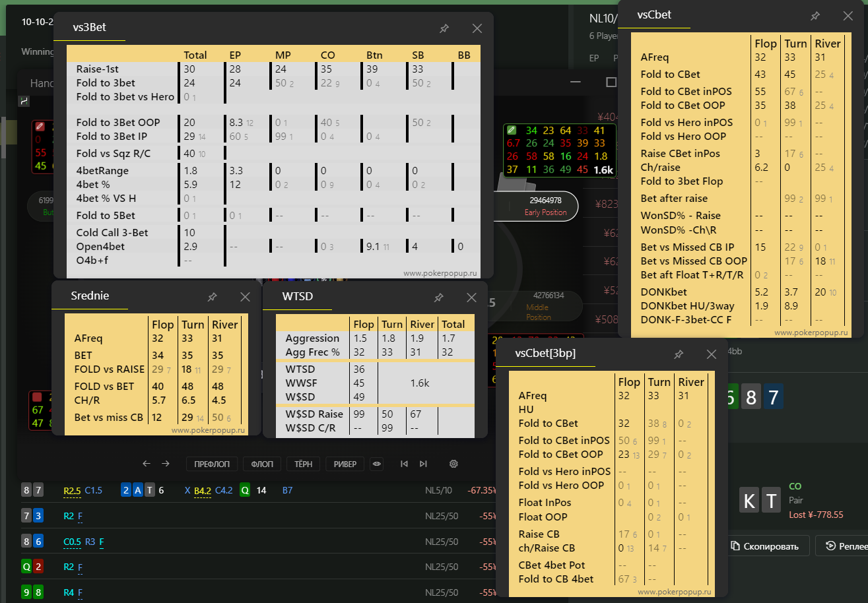Jump to ФЛОП street

point(262,464)
